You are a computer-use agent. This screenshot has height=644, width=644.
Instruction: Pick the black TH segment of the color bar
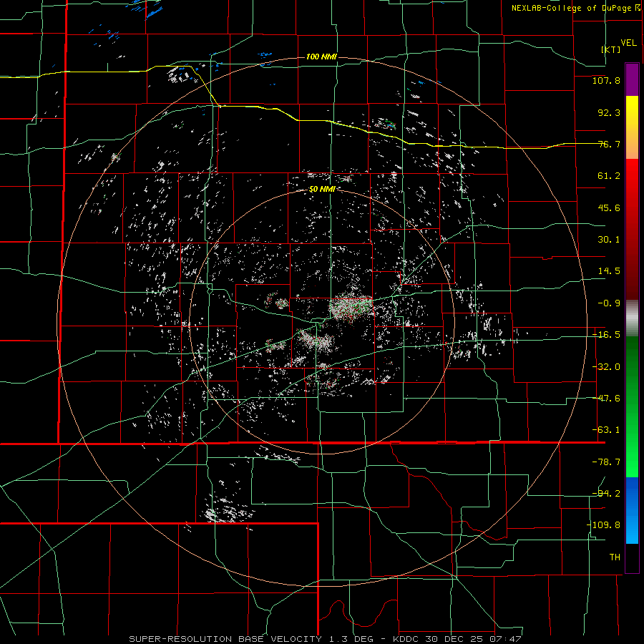[x=632, y=558]
